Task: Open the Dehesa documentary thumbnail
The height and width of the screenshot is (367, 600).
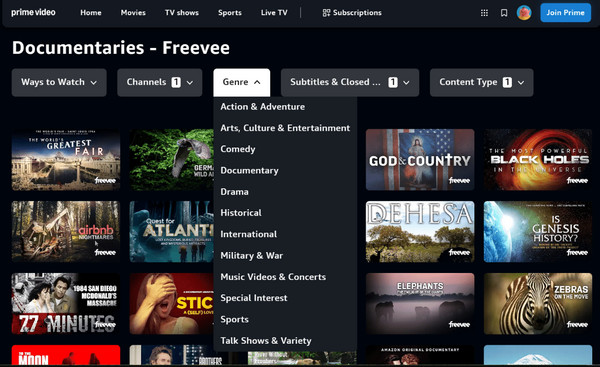Action: (x=420, y=232)
